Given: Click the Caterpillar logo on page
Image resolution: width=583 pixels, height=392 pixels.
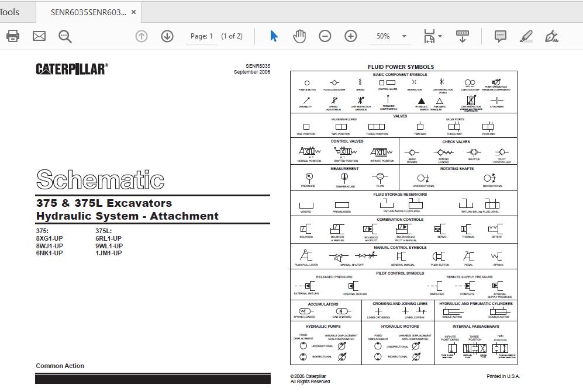Looking at the screenshot, I should pyautogui.click(x=72, y=69).
